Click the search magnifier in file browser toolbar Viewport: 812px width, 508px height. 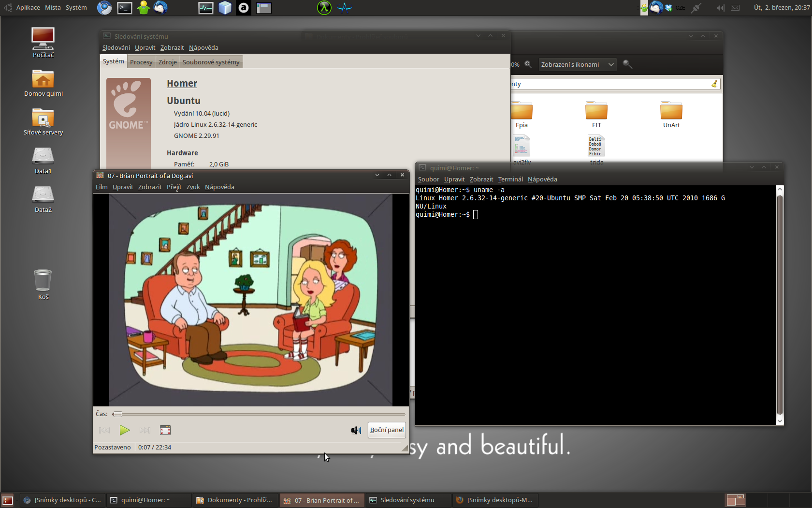pos(628,64)
